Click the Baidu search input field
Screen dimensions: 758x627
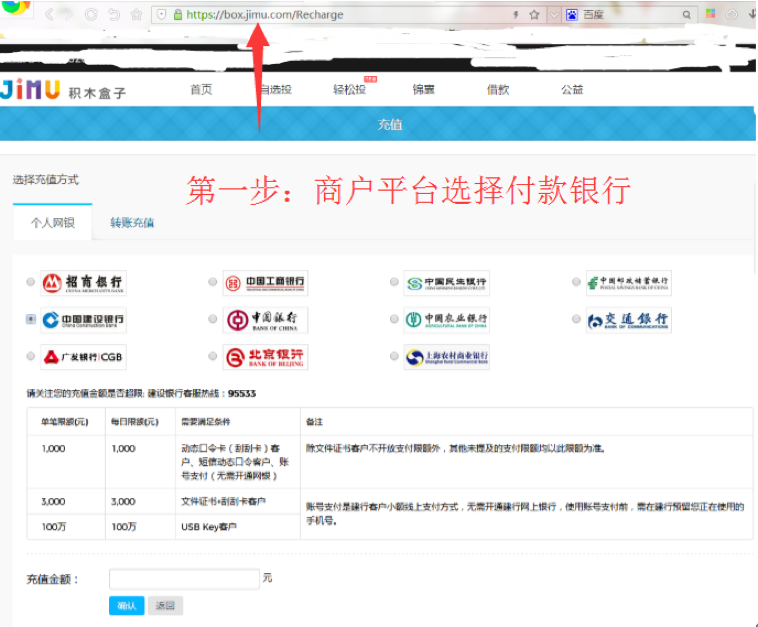click(628, 15)
